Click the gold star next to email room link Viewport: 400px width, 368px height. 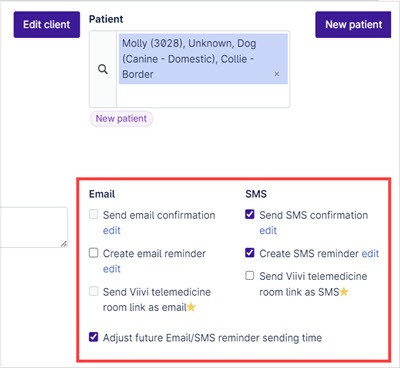coord(191,307)
